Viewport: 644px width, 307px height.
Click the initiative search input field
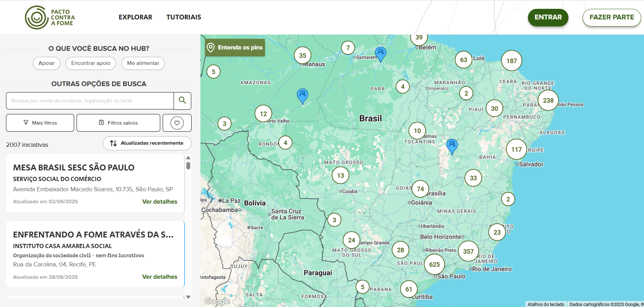coord(90,101)
